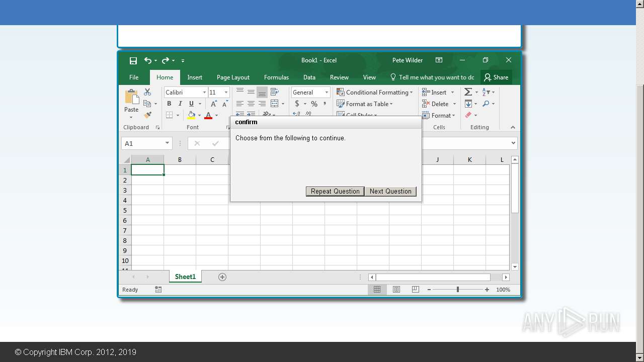The image size is (644, 362).
Task: Copy selection with Copy icon
Action: tap(147, 104)
